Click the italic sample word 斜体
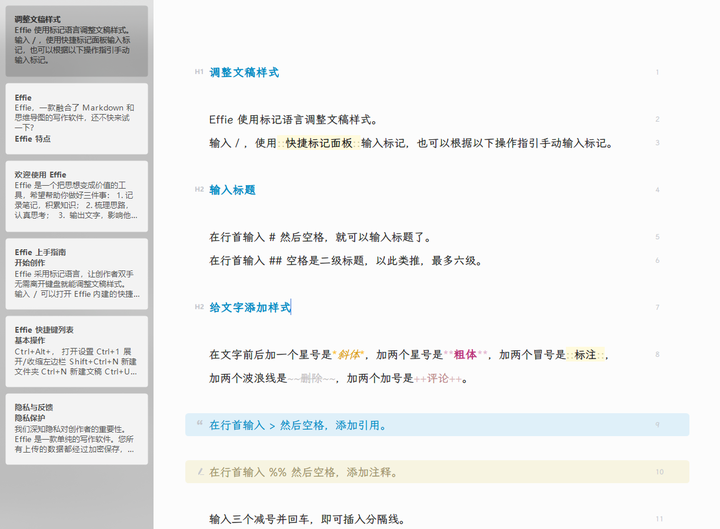 [349, 355]
